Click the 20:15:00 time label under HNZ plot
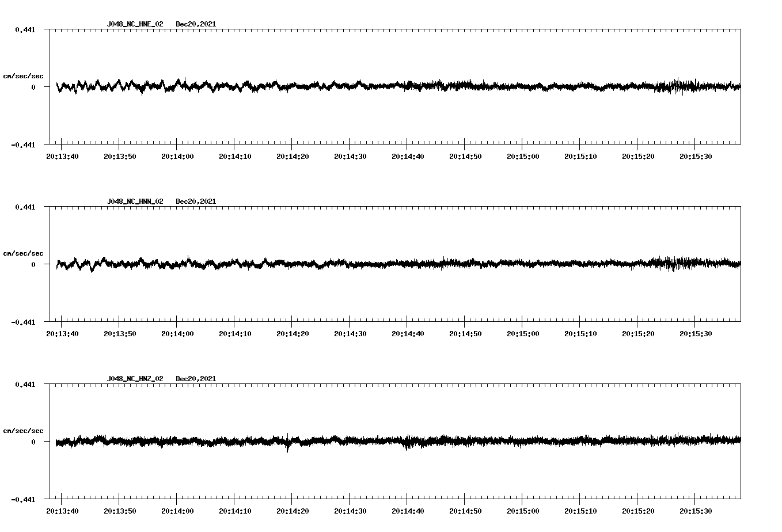Image resolution: width=782 pixels, height=532 pixels. click(x=523, y=511)
